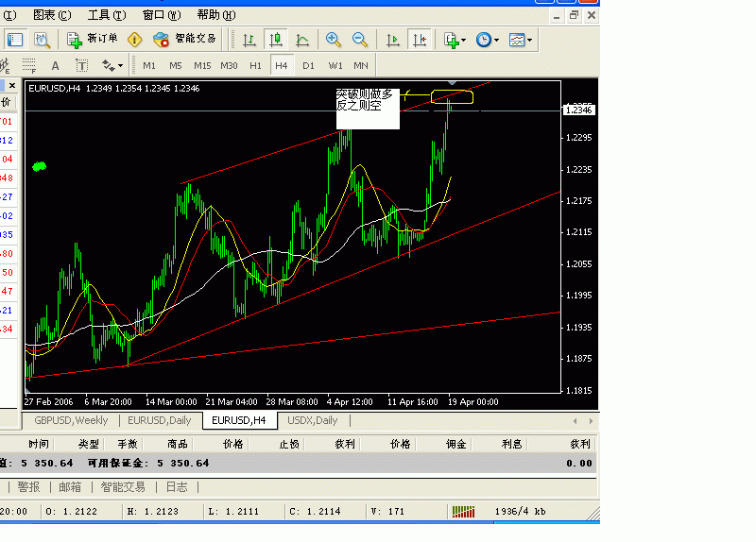Switch to EURUSD,Daily chart tab
The width and height of the screenshot is (756, 542).
(160, 420)
